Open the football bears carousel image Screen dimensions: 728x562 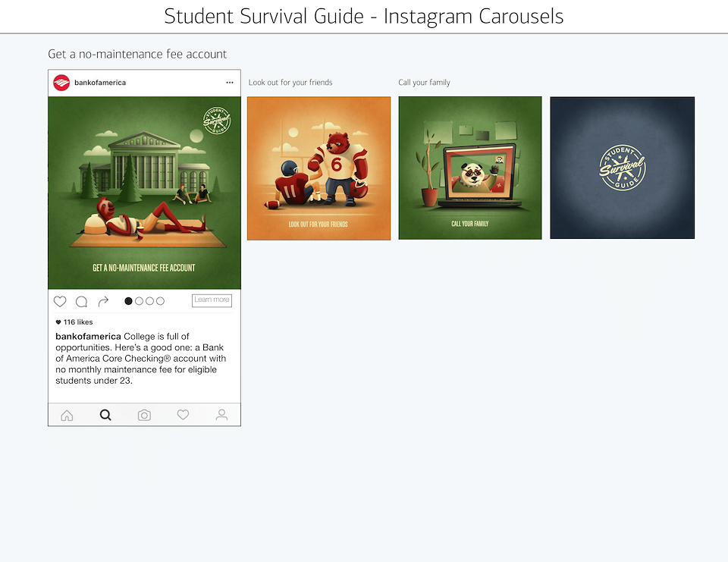click(x=318, y=168)
